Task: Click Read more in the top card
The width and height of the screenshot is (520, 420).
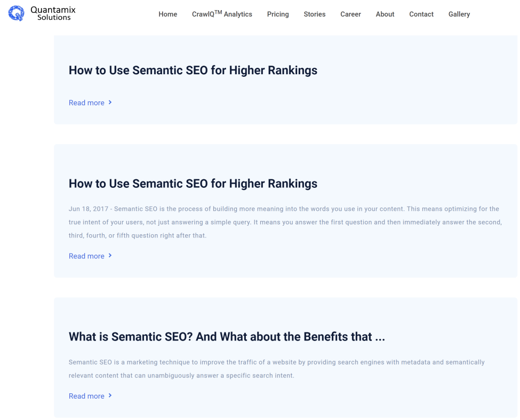Action: 86,102
